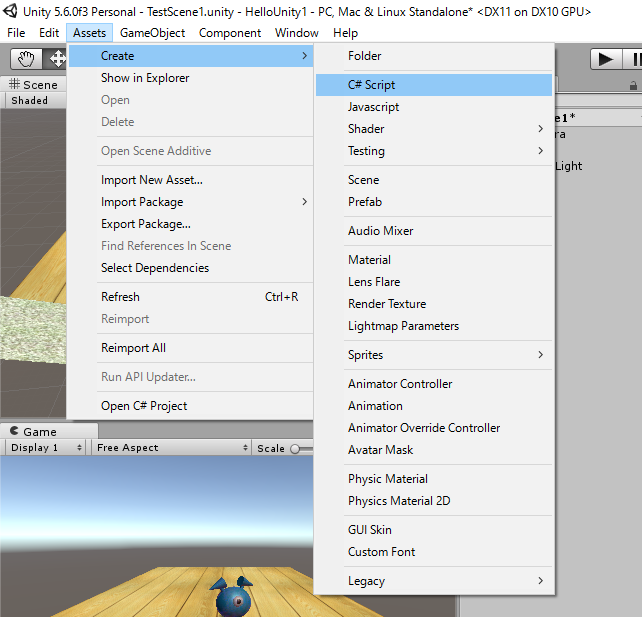Open the File menu

(x=16, y=33)
